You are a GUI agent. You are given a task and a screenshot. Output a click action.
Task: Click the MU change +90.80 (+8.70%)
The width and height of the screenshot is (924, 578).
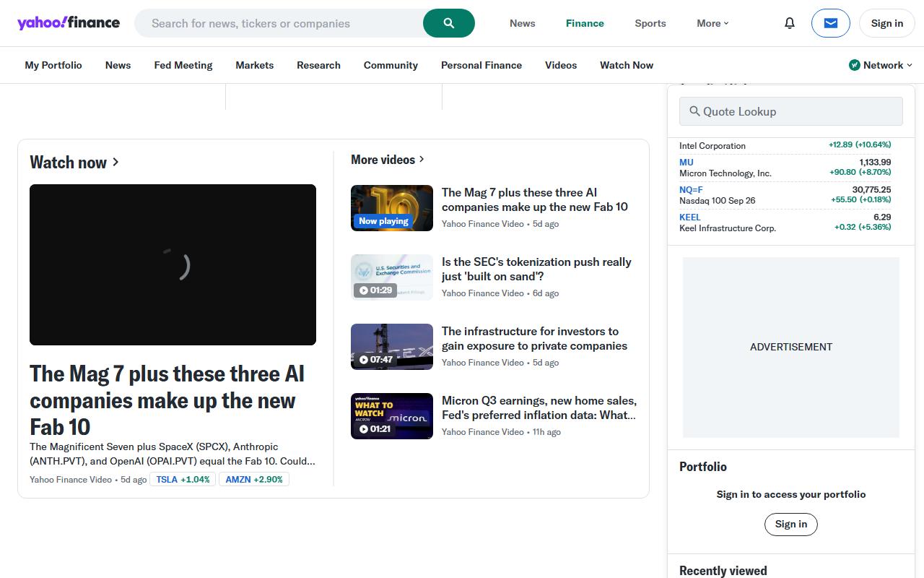(860, 172)
